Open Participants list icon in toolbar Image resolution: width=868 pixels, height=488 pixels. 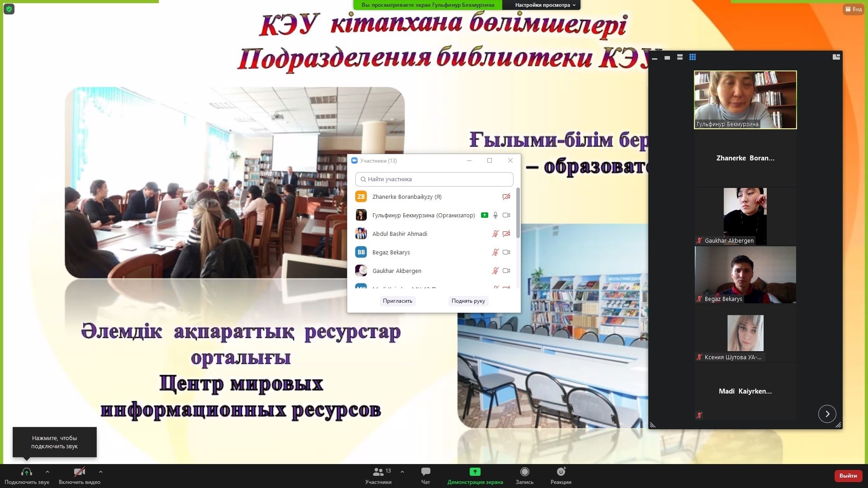click(378, 472)
